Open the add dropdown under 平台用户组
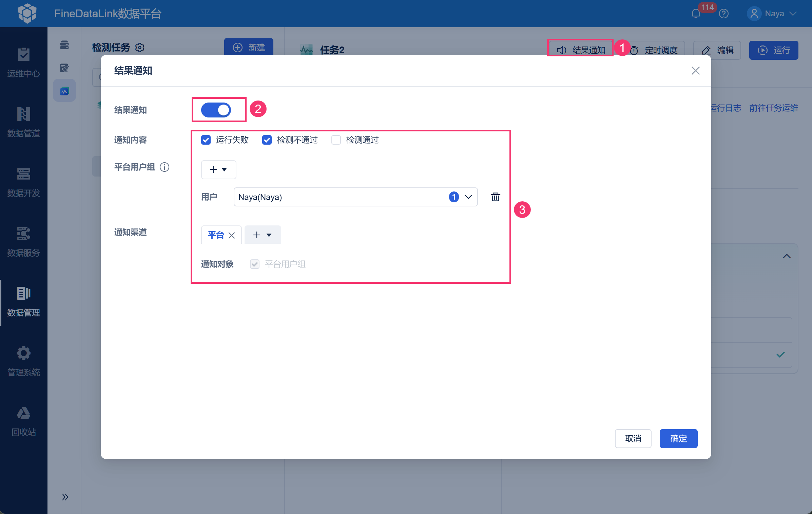812x514 pixels. coord(218,169)
